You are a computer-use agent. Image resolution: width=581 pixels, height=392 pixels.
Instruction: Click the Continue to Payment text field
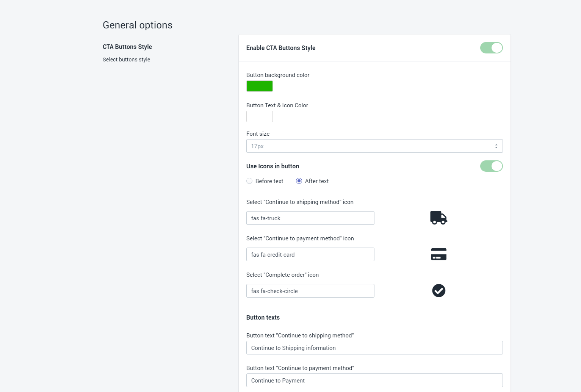pos(374,380)
